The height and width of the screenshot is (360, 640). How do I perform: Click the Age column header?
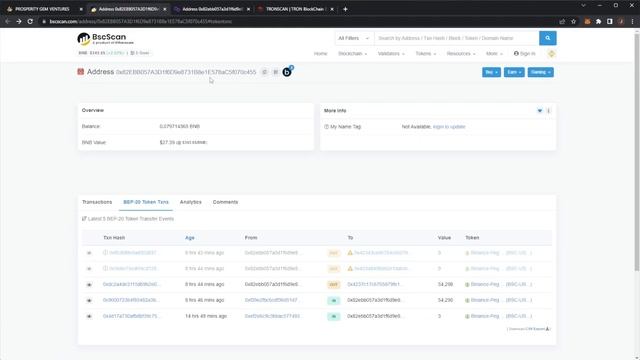[190, 238]
